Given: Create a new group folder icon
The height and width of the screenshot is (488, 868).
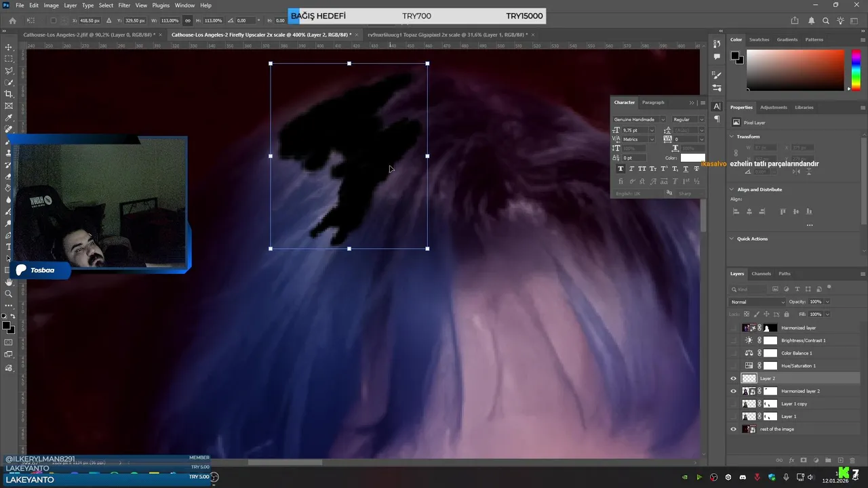Looking at the screenshot, I should click(828, 460).
